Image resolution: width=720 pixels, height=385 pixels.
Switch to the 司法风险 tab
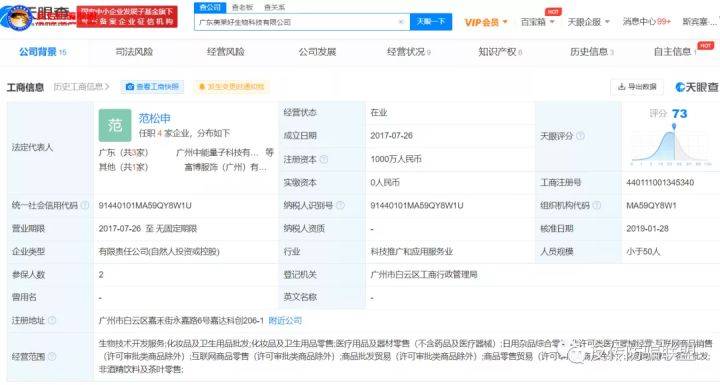click(x=134, y=52)
